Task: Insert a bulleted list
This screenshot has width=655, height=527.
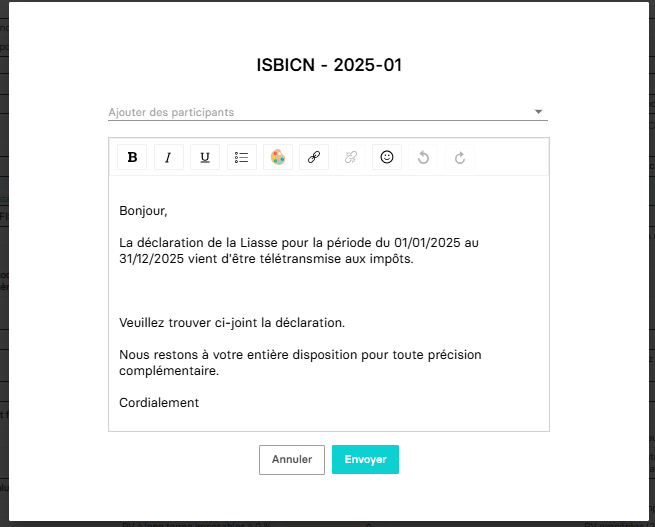Action: 241,158
